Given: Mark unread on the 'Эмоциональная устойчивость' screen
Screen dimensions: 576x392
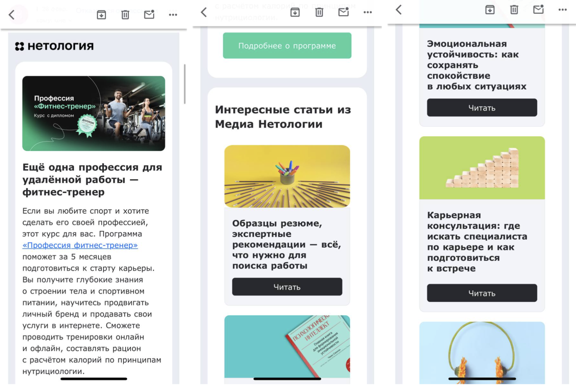Looking at the screenshot, I should click(x=538, y=10).
